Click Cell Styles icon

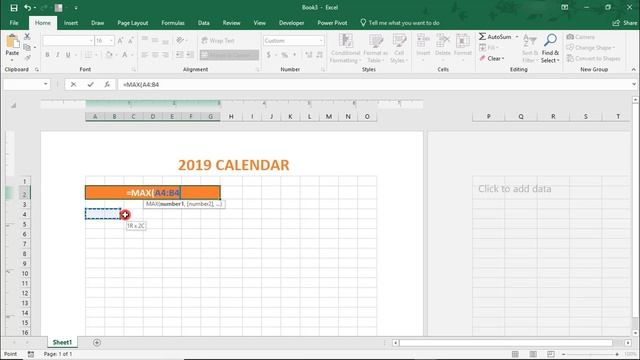pos(399,41)
